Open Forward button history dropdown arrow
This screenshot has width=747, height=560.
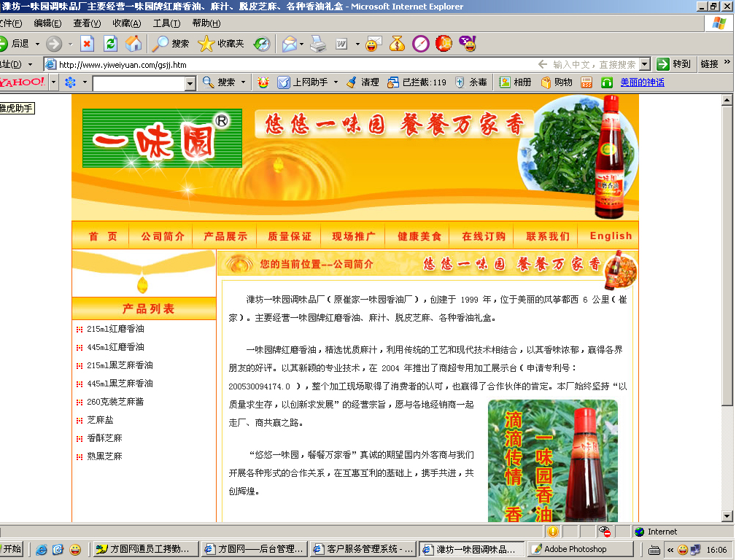pos(70,44)
